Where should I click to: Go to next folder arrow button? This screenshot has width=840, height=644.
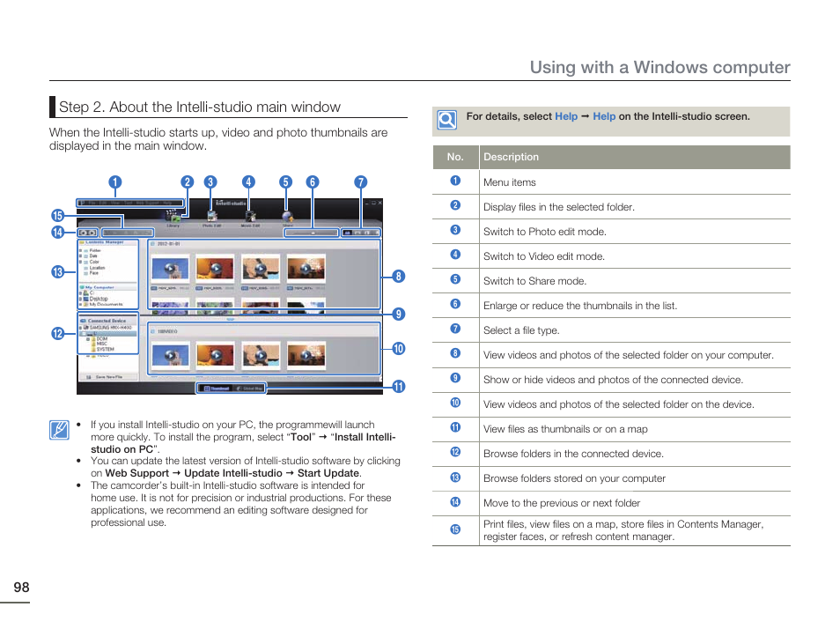(x=92, y=233)
